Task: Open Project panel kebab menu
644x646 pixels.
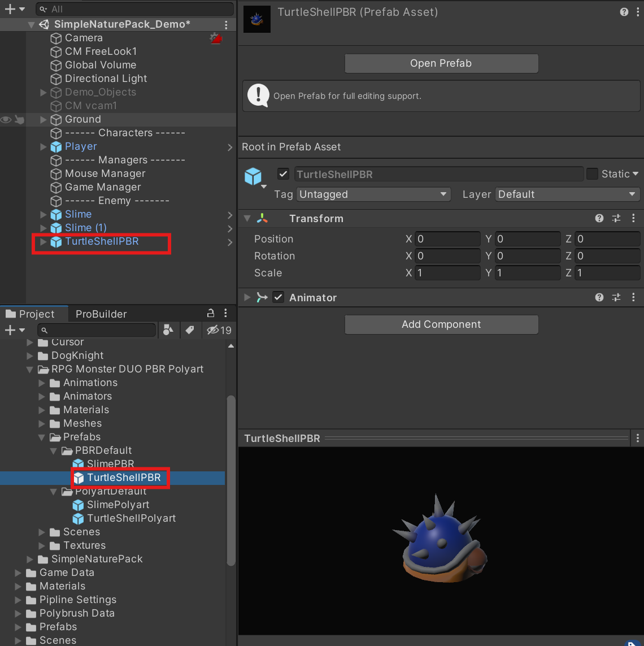Action: 225,313
